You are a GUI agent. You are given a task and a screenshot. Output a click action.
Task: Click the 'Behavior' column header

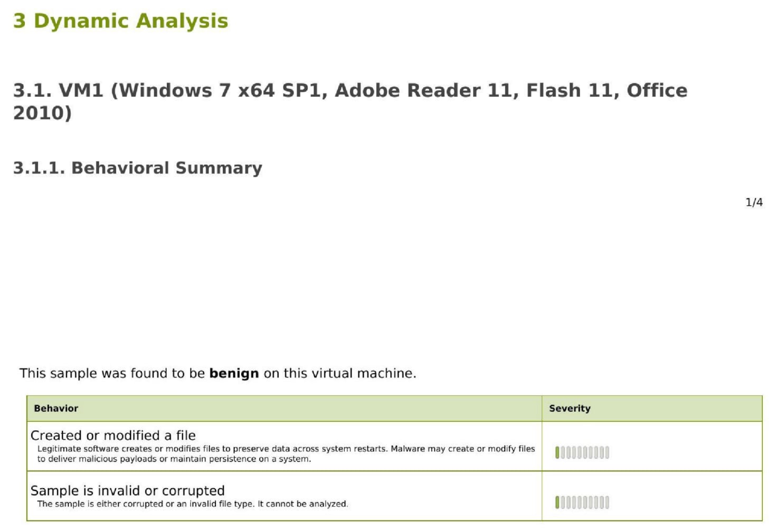[56, 408]
